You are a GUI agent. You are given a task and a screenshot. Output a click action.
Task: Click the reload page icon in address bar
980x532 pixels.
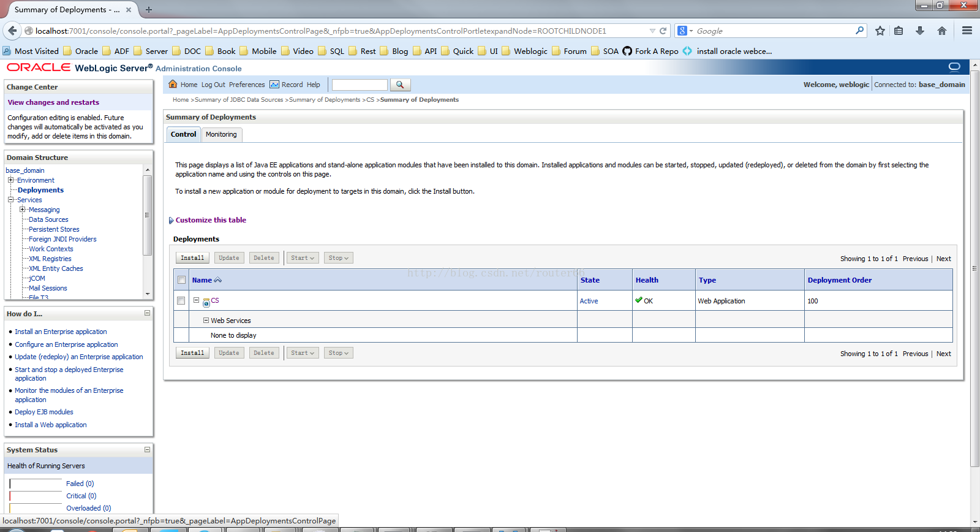[663, 31]
